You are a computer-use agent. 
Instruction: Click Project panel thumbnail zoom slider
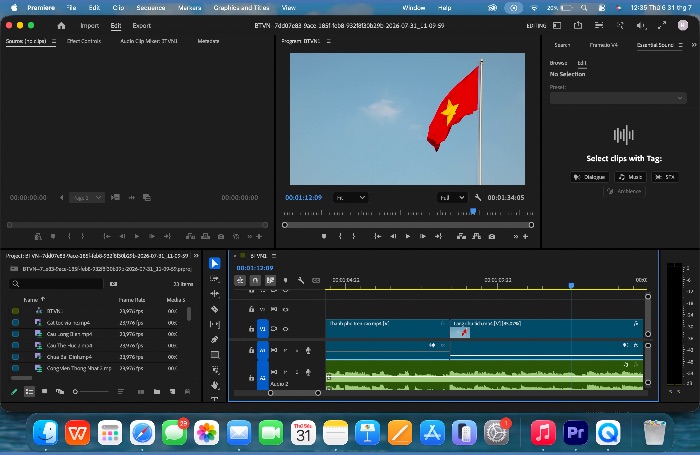[92, 392]
